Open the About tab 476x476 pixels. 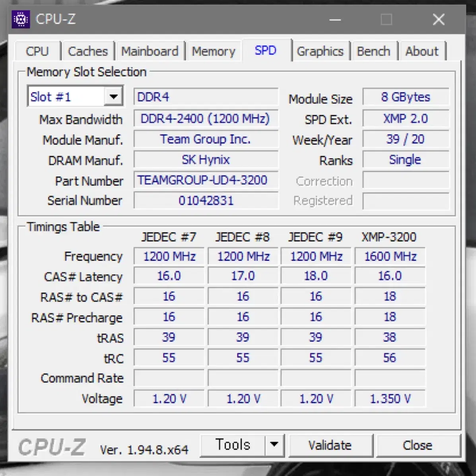click(x=422, y=51)
